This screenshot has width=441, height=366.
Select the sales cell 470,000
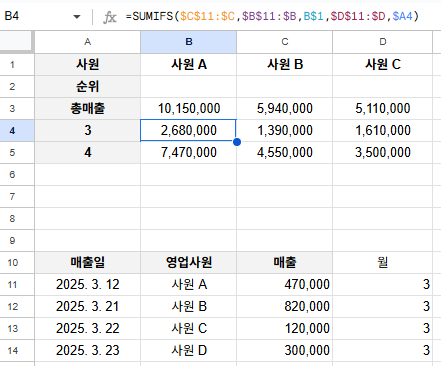click(x=285, y=284)
